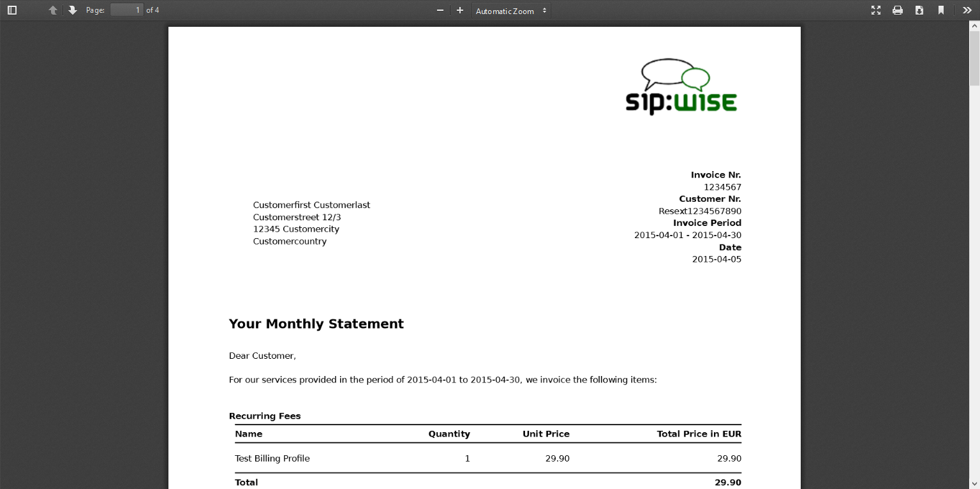Expand the additional tools overflow menu
Image resolution: width=980 pixels, height=489 pixels.
coord(967,10)
